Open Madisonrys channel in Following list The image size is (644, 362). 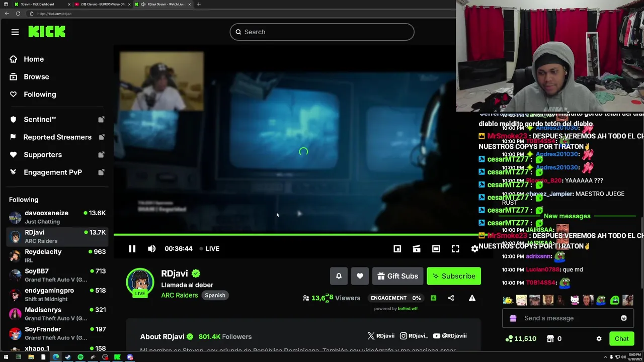pyautogui.click(x=56, y=314)
